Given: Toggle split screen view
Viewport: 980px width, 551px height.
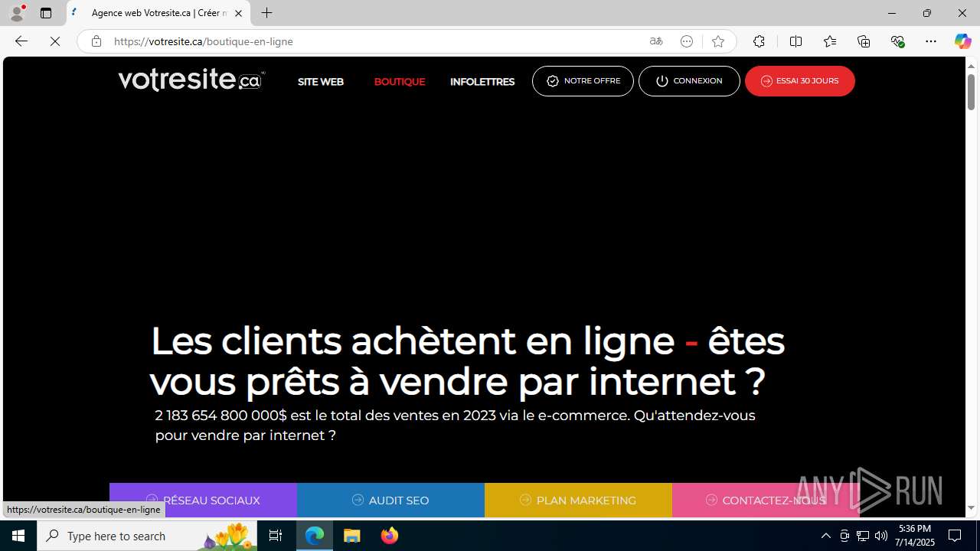Looking at the screenshot, I should pyautogui.click(x=795, y=41).
